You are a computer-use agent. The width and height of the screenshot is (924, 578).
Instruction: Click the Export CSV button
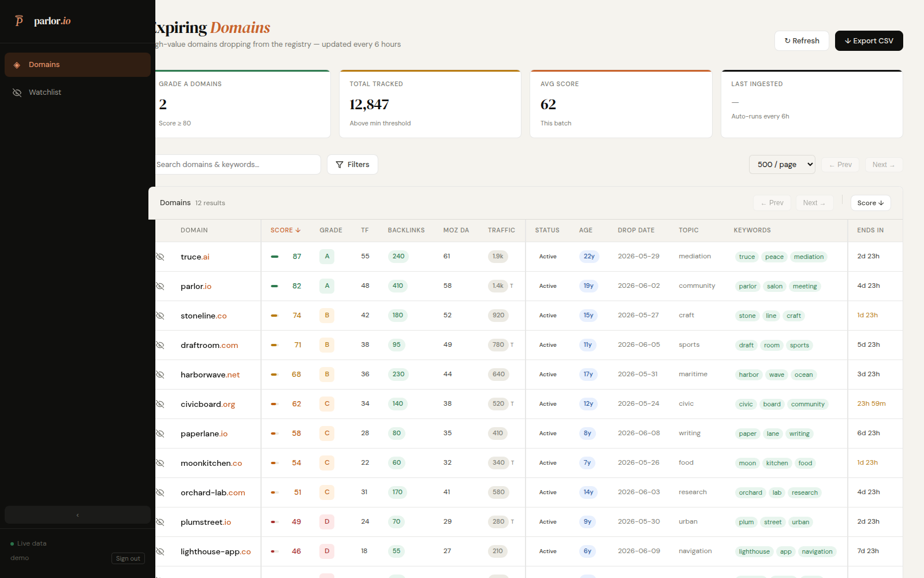point(869,40)
